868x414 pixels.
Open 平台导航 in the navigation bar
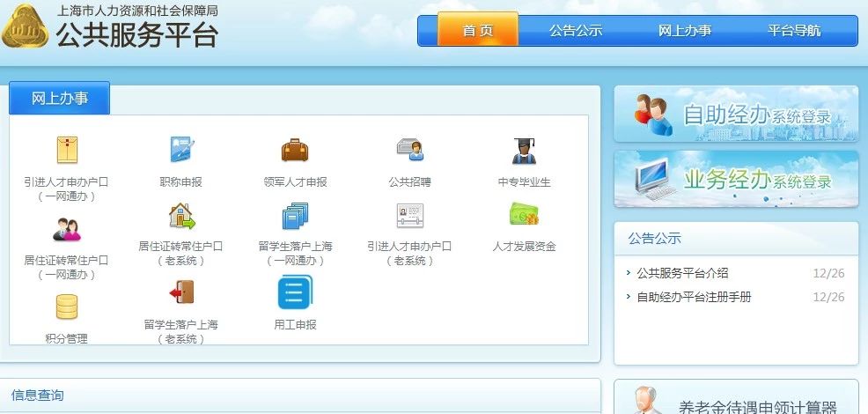[x=794, y=30]
